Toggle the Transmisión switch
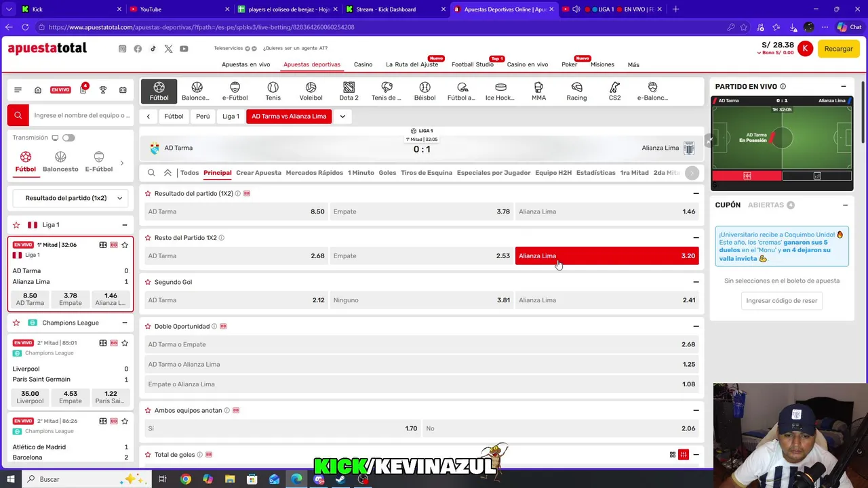This screenshot has width=868, height=488. [68, 138]
